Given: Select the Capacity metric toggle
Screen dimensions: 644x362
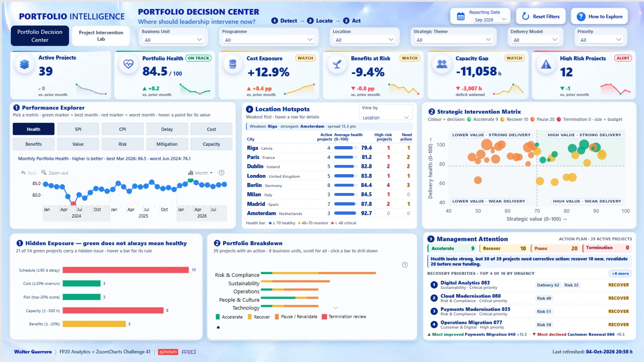Looking at the screenshot, I should pyautogui.click(x=211, y=144).
